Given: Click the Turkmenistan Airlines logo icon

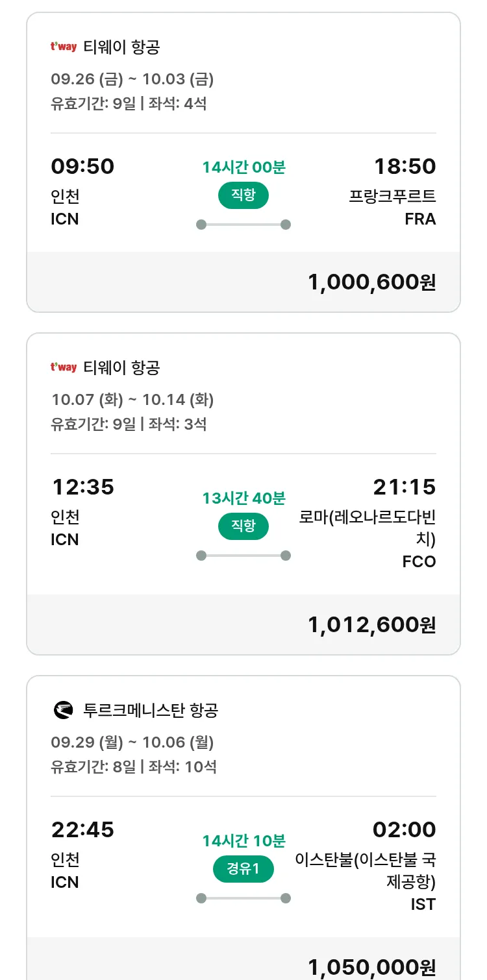Looking at the screenshot, I should [x=64, y=710].
